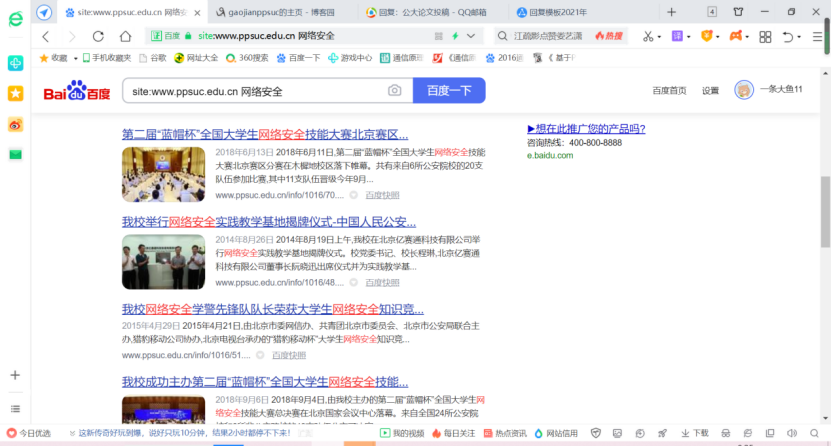Click the skin shirt icon in title bar
Viewport: 831px width, 446px height.
tap(738, 12)
